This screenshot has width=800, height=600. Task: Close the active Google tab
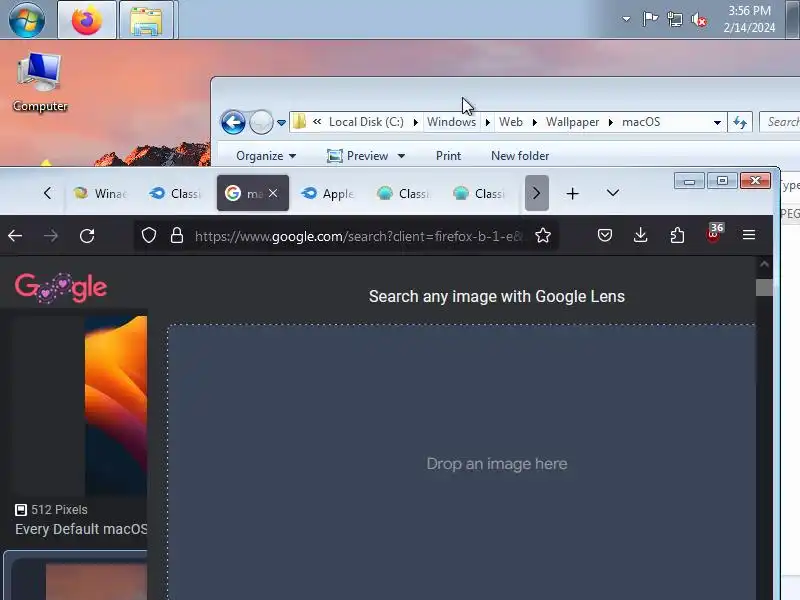pos(273,193)
